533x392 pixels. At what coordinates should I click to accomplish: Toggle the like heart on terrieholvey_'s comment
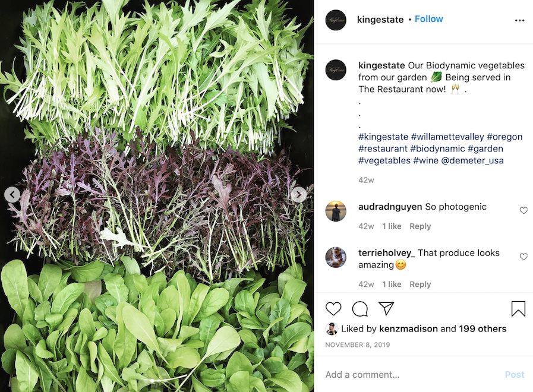click(x=523, y=257)
